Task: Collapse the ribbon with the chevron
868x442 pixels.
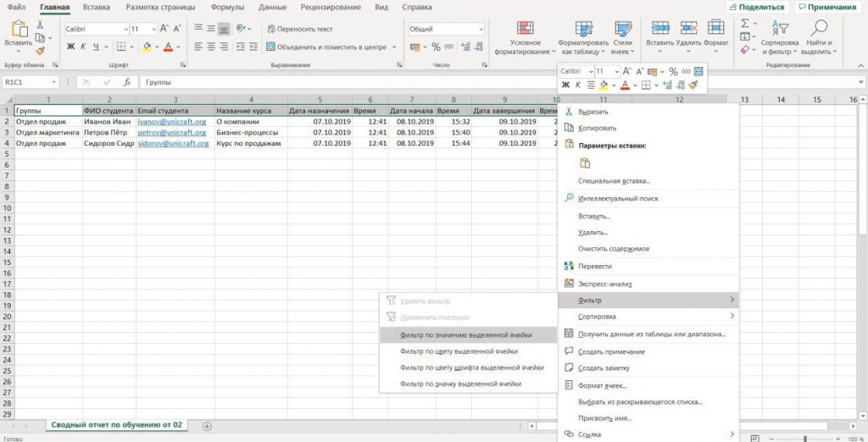Action: click(860, 64)
